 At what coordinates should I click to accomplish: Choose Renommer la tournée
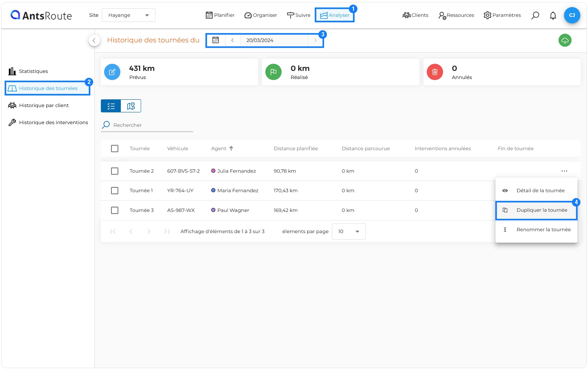click(536, 230)
